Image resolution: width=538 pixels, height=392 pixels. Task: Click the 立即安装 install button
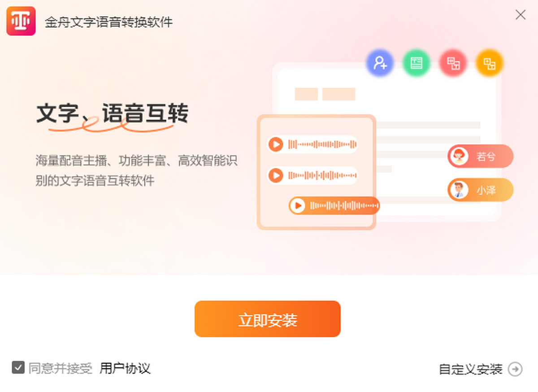click(268, 319)
